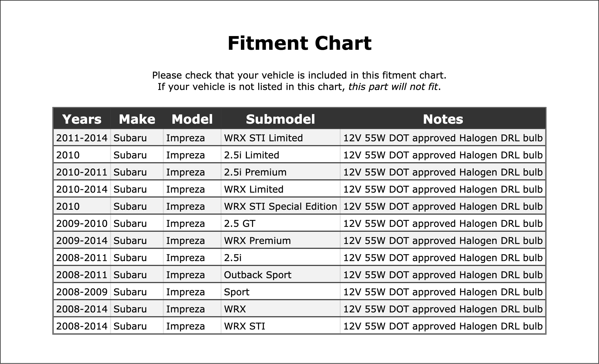This screenshot has height=364, width=599.
Task: Select the WRX Limited submodel cell
Action: (254, 189)
